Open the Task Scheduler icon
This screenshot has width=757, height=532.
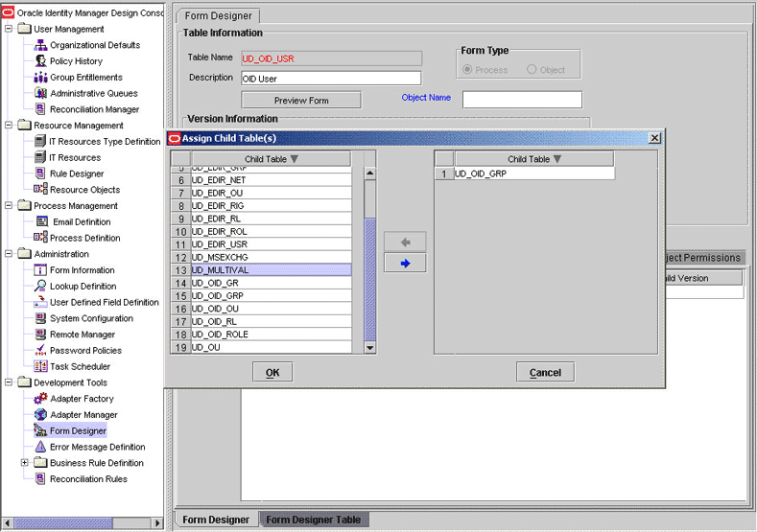tap(40, 366)
